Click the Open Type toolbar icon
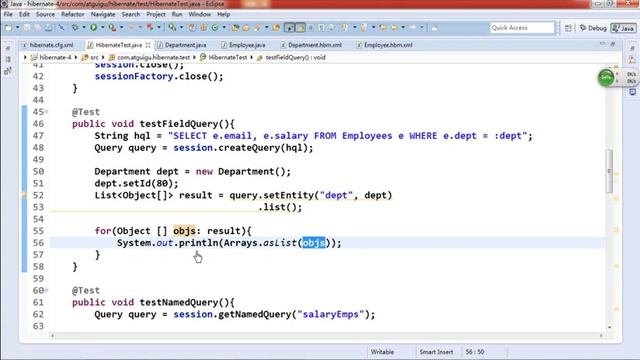Viewport: 640px width, 360px height. point(235,28)
